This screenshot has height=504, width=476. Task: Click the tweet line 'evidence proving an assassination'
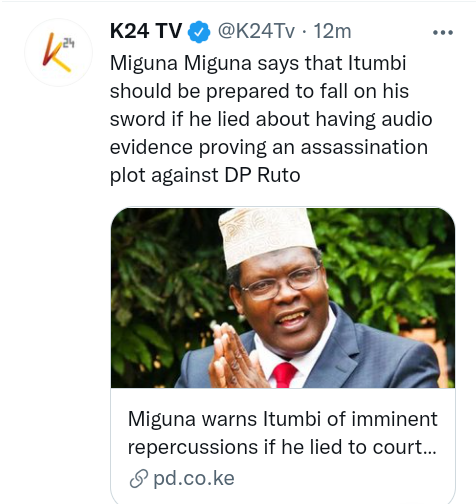pos(269,147)
